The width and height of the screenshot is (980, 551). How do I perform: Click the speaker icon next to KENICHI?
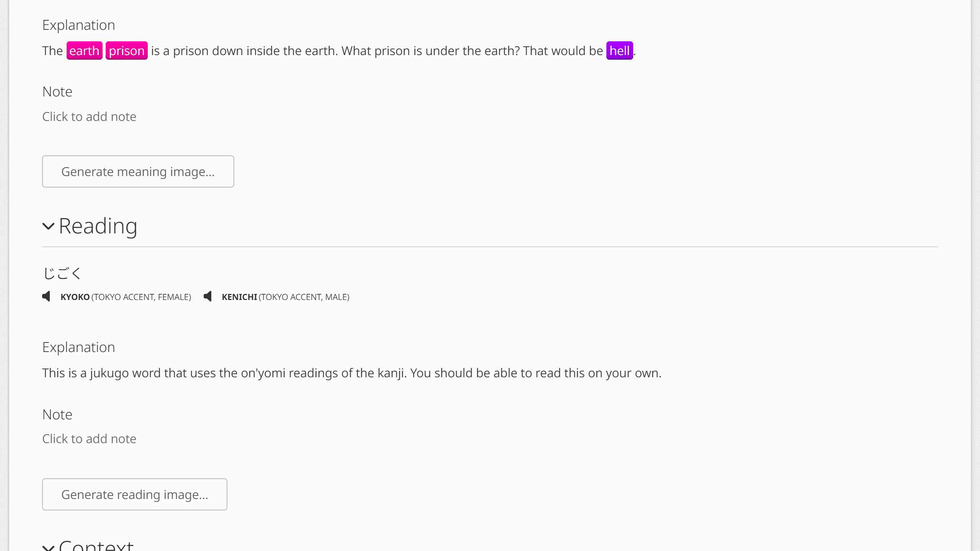(x=208, y=297)
